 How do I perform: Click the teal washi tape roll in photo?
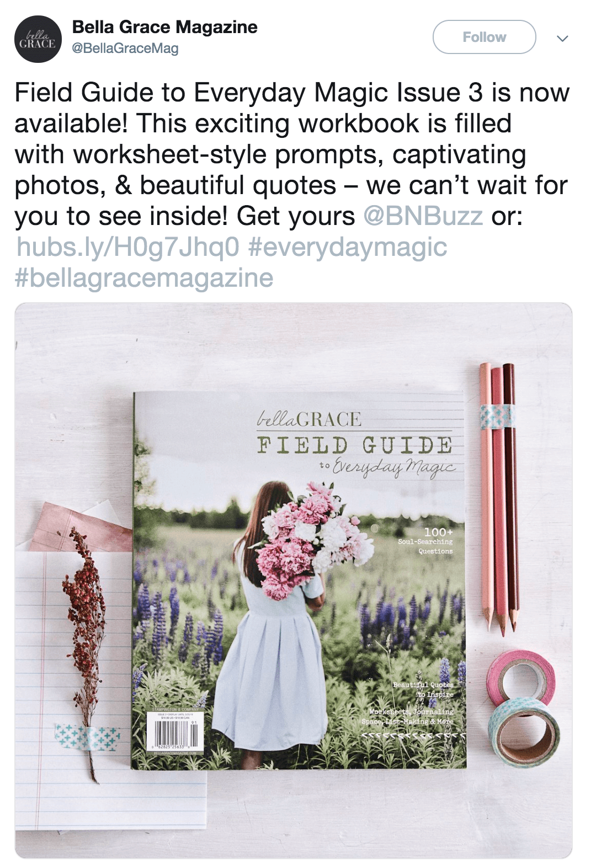(523, 731)
